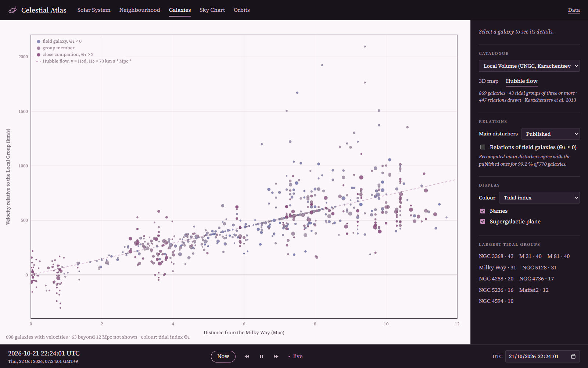Click the close companion legend entry
The image size is (588, 368).
65,54
